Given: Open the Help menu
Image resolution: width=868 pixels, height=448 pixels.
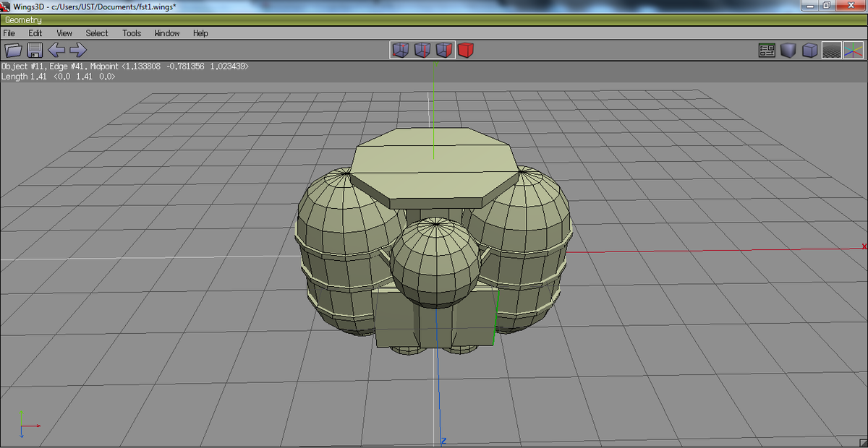Looking at the screenshot, I should pos(200,33).
